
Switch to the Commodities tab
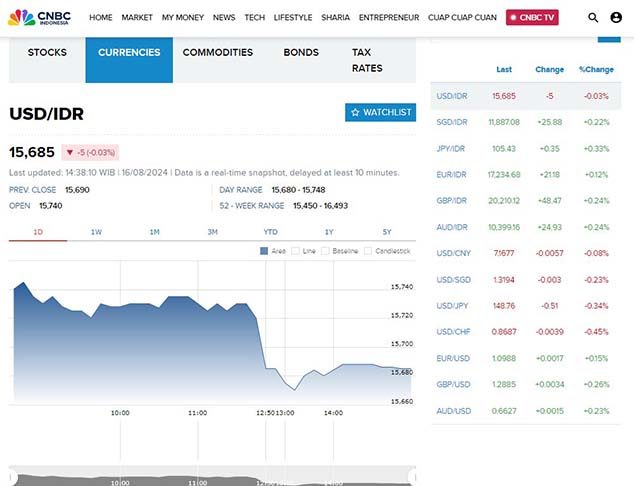click(218, 52)
